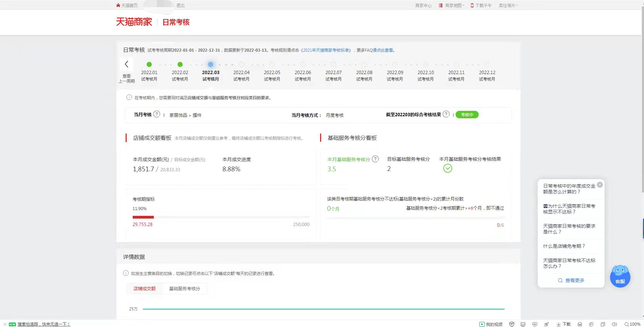The image size is (644, 327).
Task: Open 下载 downloads in status bar
Action: 564,324
